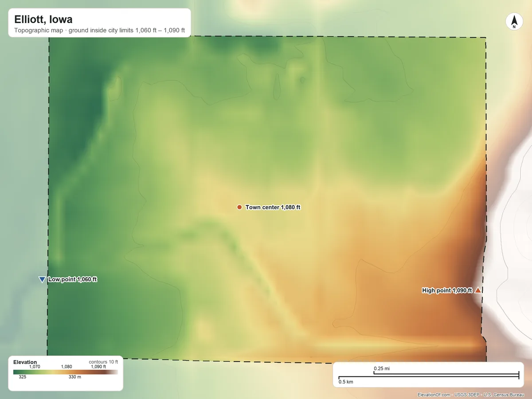Click the '1,090 ft' legend tick label
The image size is (532, 399).
[98, 367]
